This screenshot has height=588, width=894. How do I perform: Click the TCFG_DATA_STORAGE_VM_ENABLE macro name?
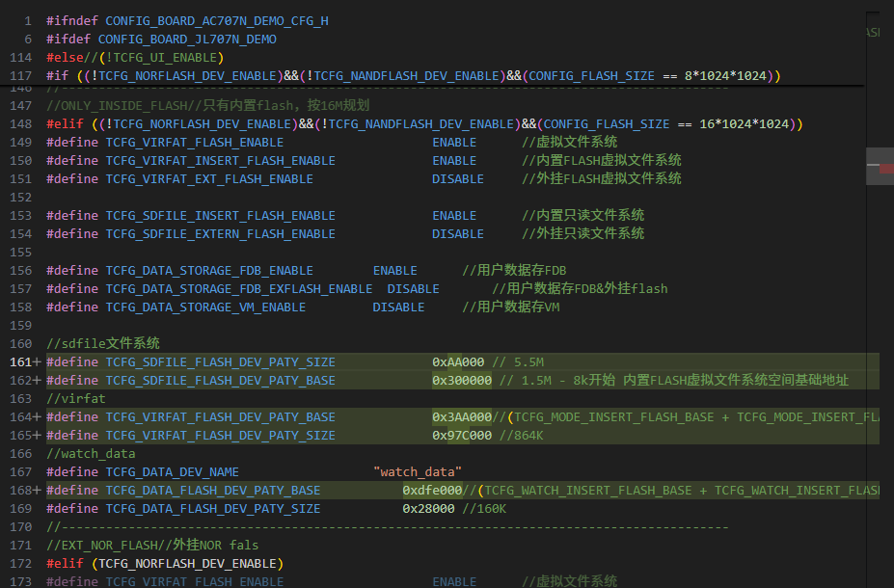click(205, 307)
